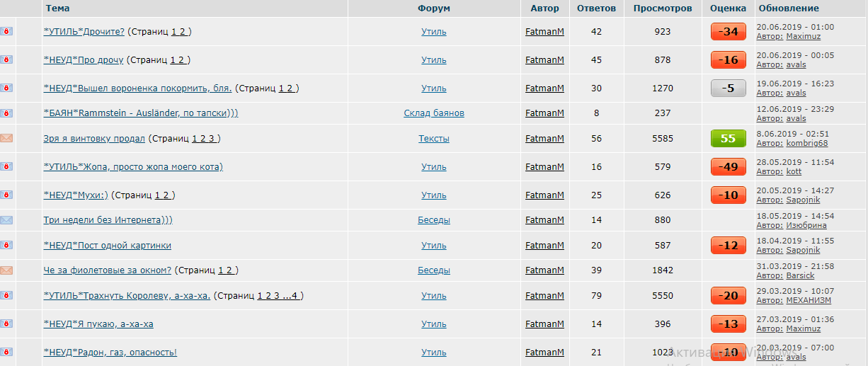
Task: Click the red status icon beside "*НЕУД*Я пукаю, а-ха-ха"
Action: (x=6, y=324)
